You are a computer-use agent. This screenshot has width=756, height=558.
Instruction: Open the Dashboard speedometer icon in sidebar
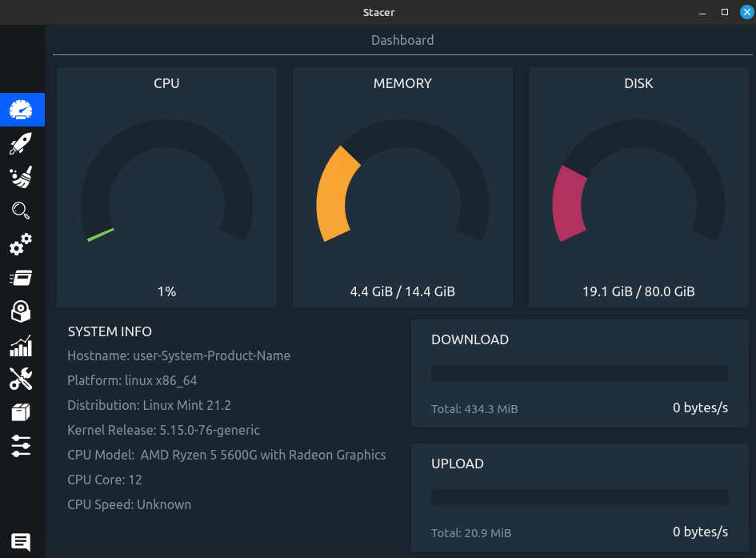pos(22,110)
